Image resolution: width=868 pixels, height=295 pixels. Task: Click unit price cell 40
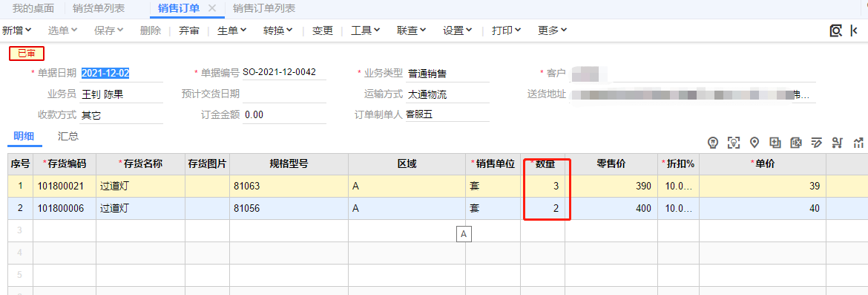(x=762, y=209)
